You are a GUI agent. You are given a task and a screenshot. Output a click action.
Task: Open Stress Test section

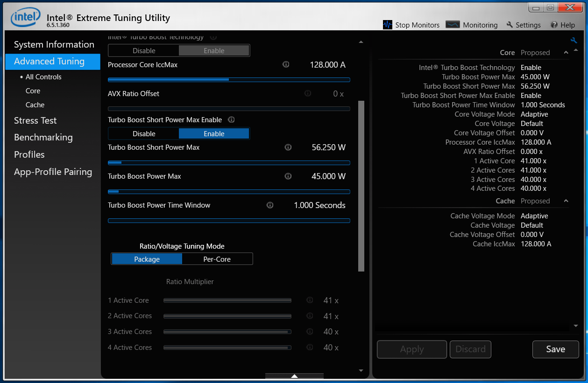[x=35, y=120]
